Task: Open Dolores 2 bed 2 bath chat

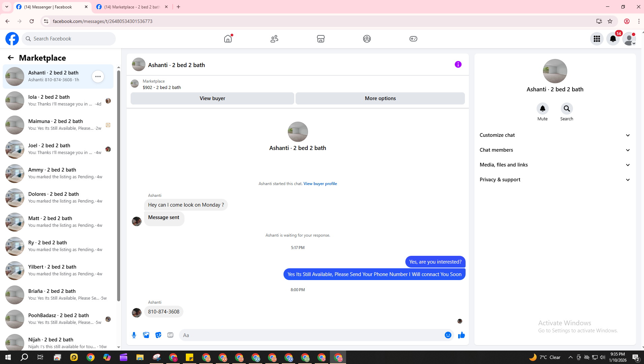Action: 58,198
